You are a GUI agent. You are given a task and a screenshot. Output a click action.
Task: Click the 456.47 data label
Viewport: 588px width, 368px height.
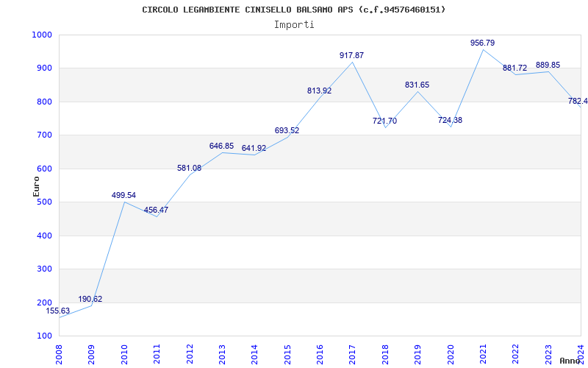click(x=156, y=210)
